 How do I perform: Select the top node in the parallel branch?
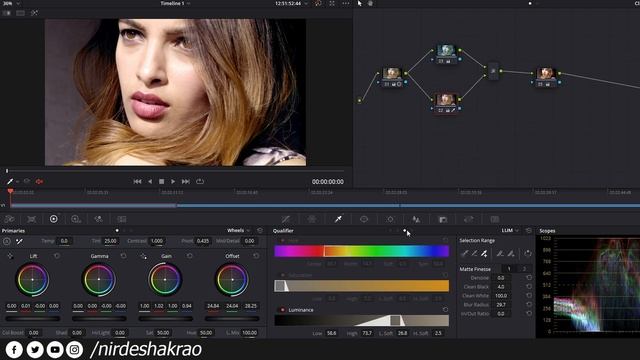pos(446,53)
